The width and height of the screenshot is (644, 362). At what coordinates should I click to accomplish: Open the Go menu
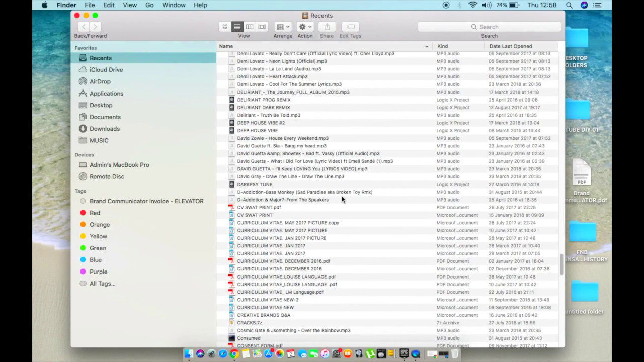[x=149, y=5]
